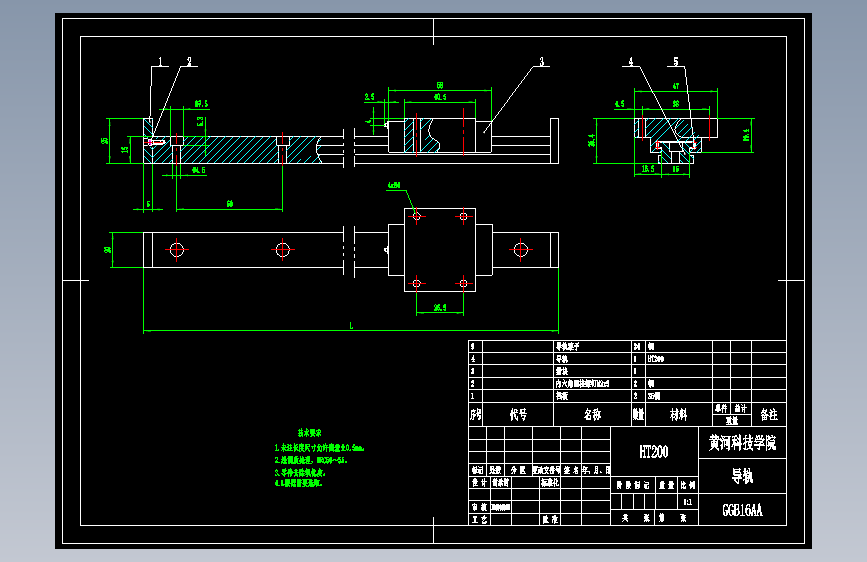Click the leftmost mounting hole in plan view
The image size is (867, 562).
tap(177, 250)
